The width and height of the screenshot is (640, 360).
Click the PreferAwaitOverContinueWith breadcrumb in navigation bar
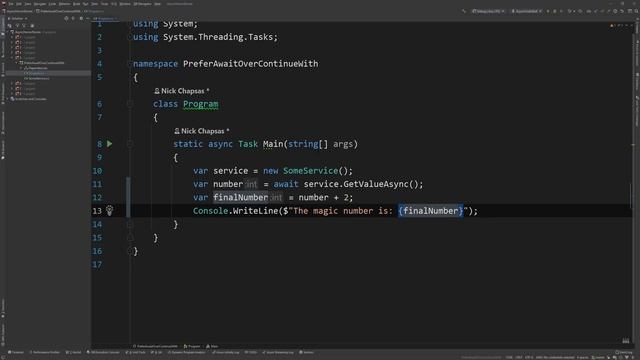[59, 11]
